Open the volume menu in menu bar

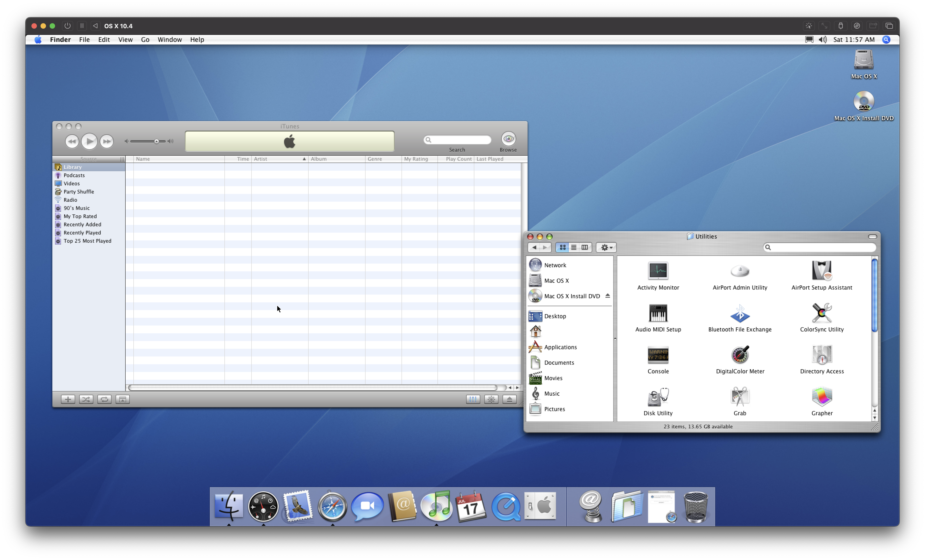(x=822, y=39)
